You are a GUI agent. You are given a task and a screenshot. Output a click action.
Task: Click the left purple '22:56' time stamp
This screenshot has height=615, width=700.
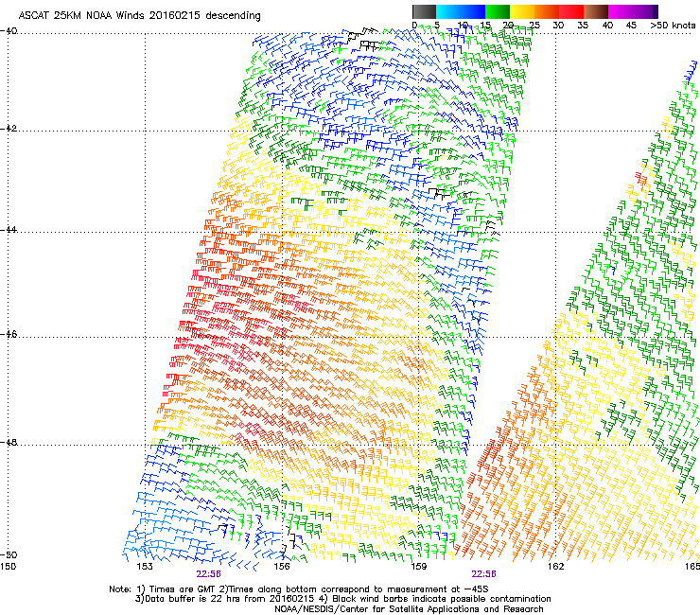click(208, 574)
